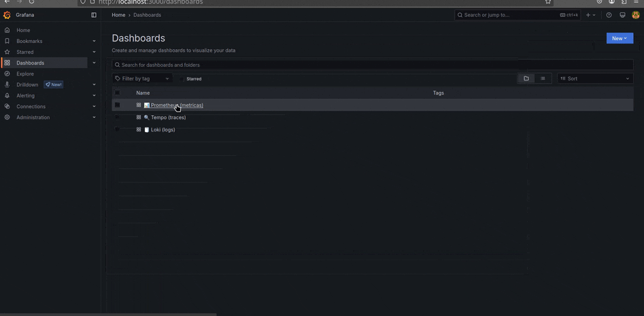Switch to folder view icon

pos(526,79)
